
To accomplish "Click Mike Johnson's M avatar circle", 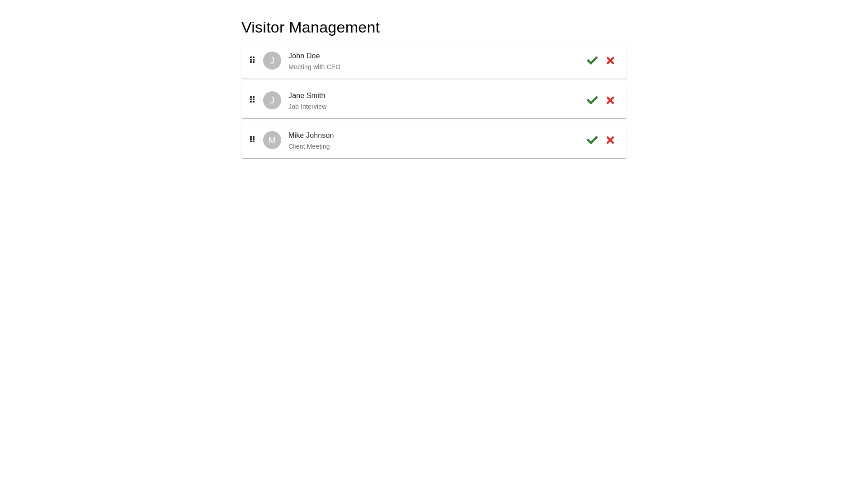I will point(272,140).
